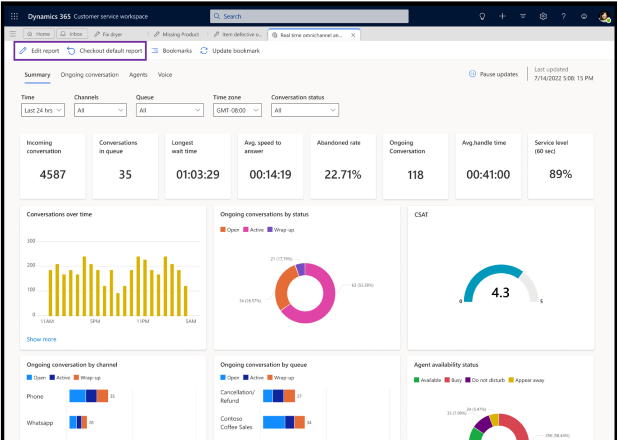Open the user profile avatar

pos(604,16)
